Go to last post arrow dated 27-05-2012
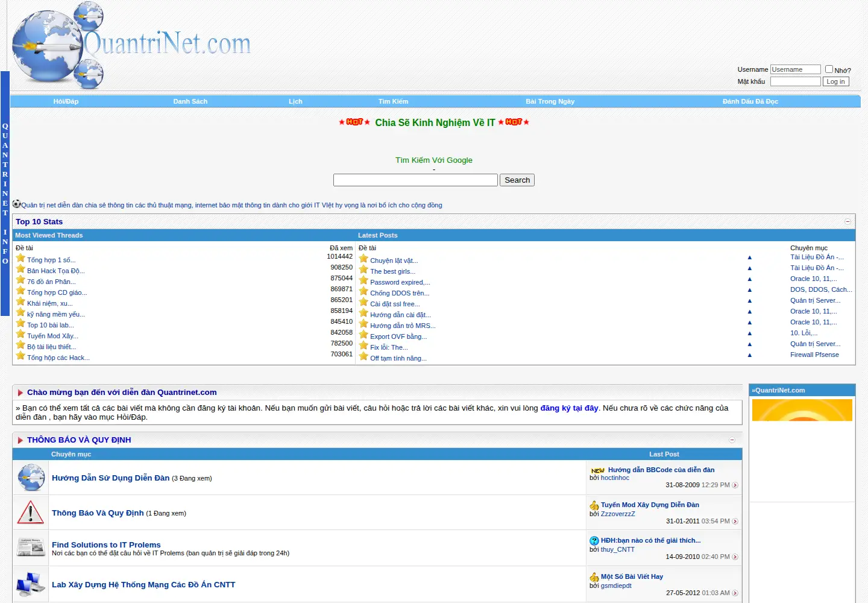This screenshot has width=868, height=603. 735,593
